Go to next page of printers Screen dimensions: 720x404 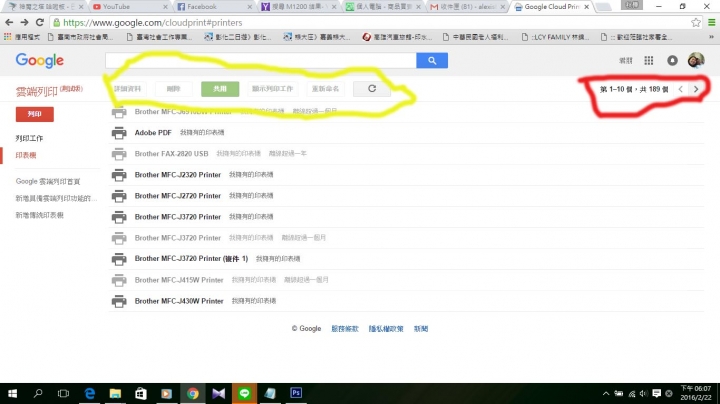coord(696,89)
